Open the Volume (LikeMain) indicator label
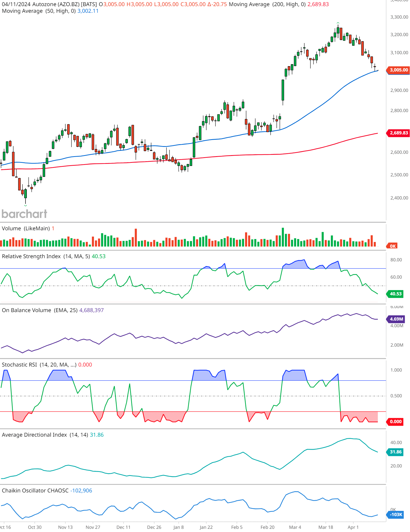The image size is (410, 532). [26, 228]
